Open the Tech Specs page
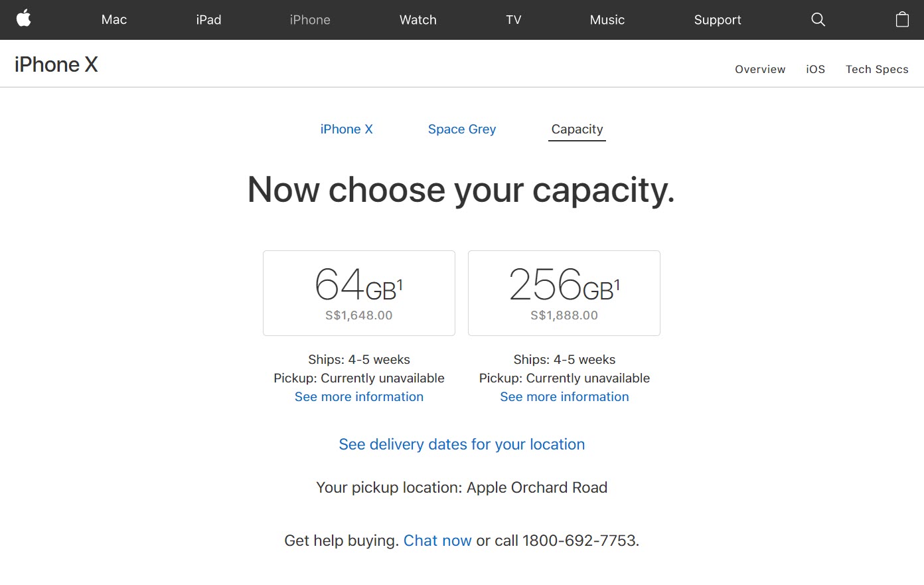Viewport: 924px width, 585px height. coord(877,69)
